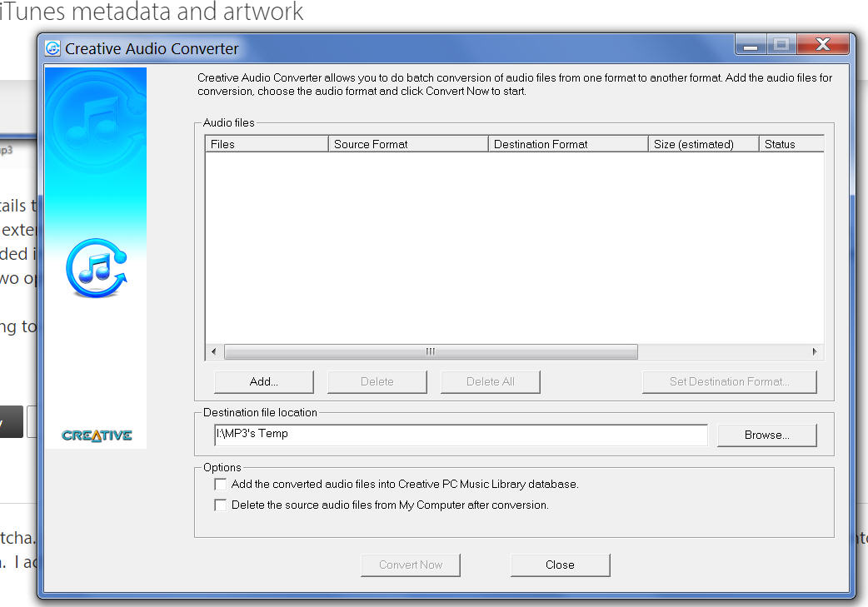
Task: Click the music note converter logo in sidebar
Action: click(97, 268)
